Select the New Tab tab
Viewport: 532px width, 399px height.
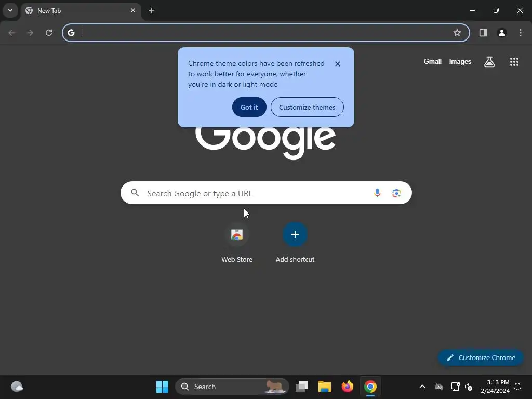tap(82, 11)
